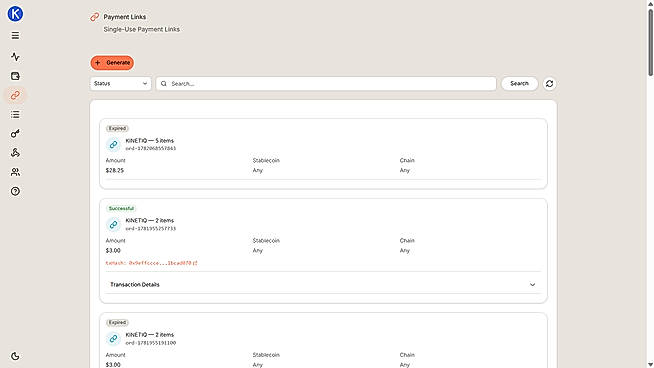Open the Status filter dropdown
Viewport: 654px width, 368px height.
(121, 83)
